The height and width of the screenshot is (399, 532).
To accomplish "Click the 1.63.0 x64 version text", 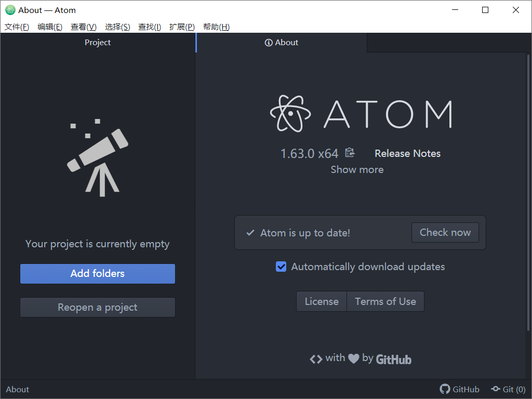I will (309, 154).
